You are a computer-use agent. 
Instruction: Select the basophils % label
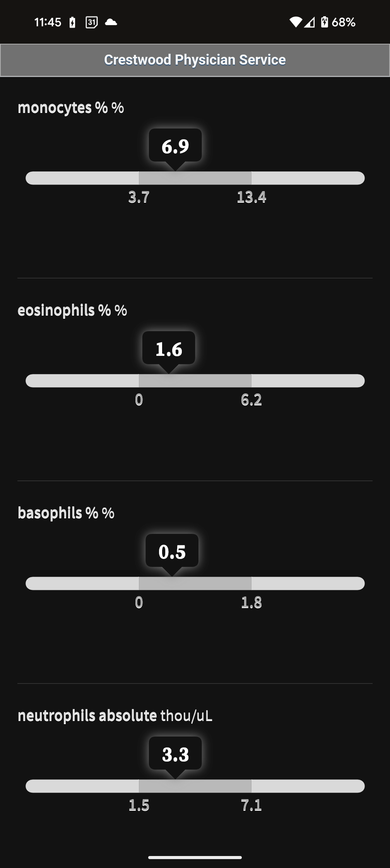click(66, 513)
